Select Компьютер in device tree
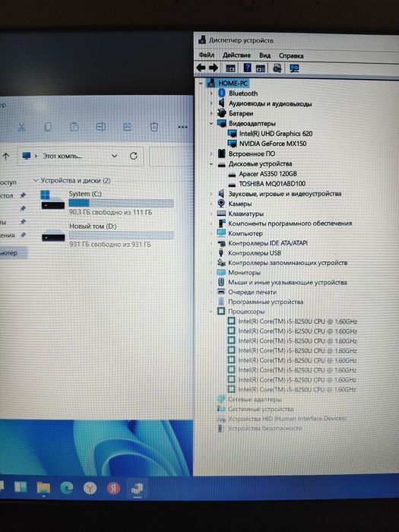399x532 pixels. [245, 233]
